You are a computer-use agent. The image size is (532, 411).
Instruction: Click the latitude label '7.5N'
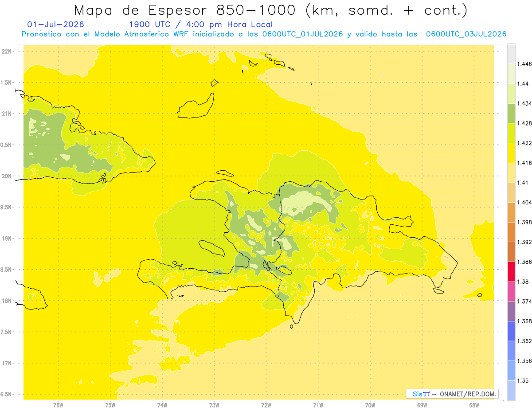point(7,332)
